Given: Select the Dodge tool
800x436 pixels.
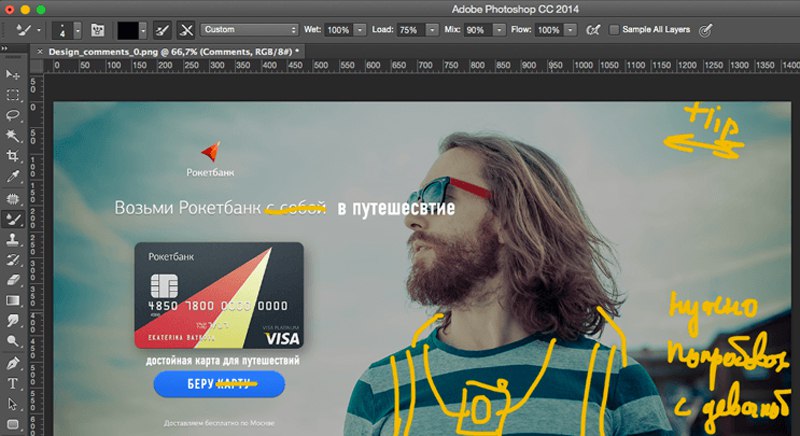Looking at the screenshot, I should tap(13, 341).
